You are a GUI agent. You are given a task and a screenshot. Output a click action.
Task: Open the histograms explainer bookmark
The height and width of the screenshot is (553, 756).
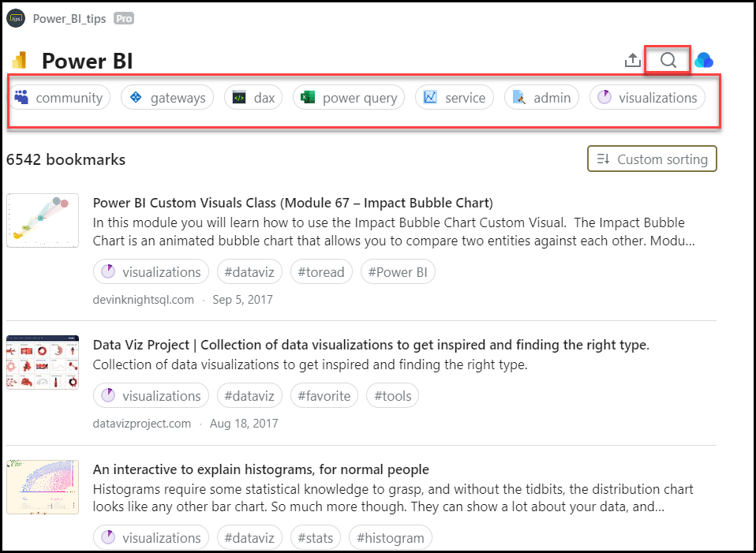tap(260, 469)
